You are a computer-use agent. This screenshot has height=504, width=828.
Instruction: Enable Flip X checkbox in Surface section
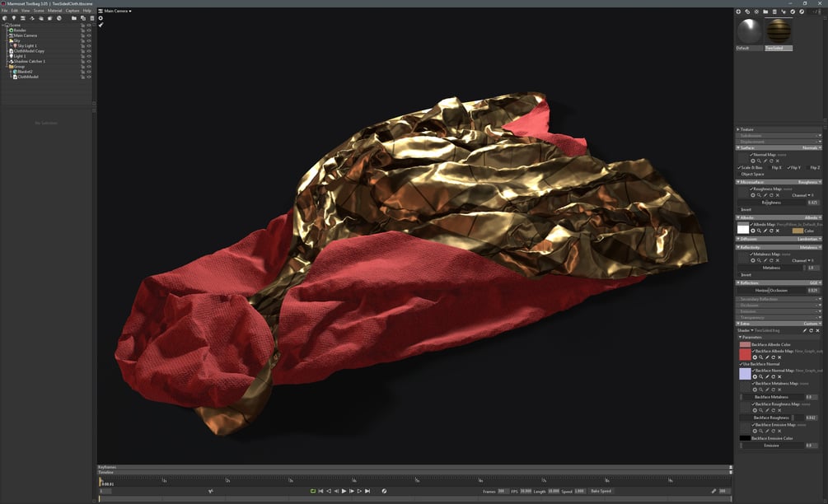click(769, 167)
